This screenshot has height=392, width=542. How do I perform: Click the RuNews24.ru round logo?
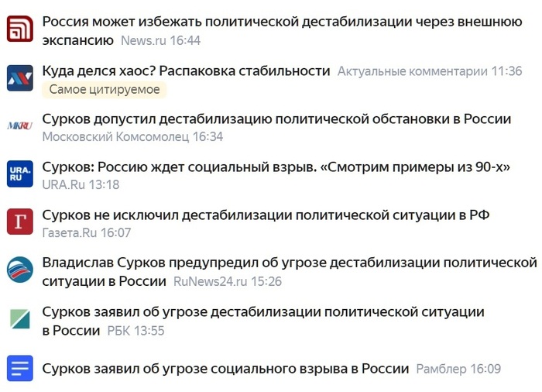tap(19, 270)
